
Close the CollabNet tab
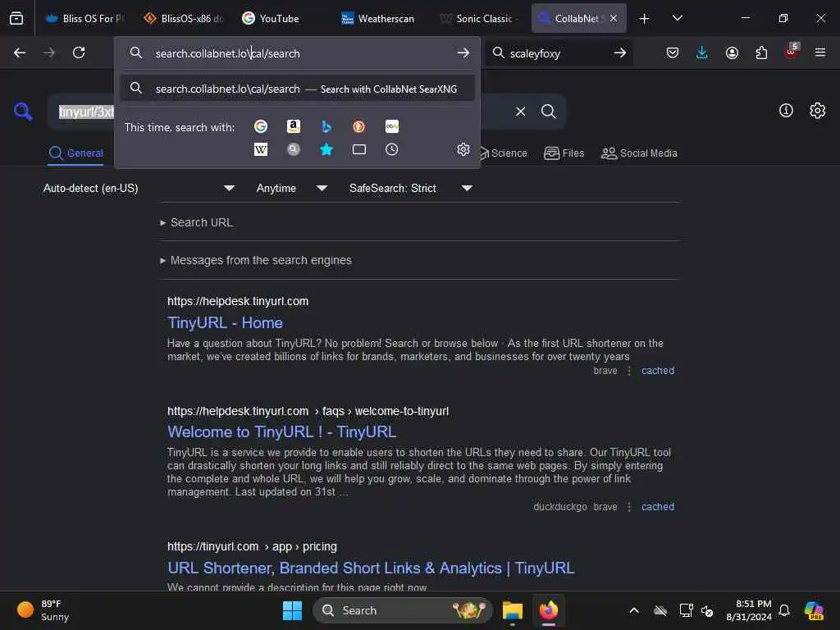point(614,18)
